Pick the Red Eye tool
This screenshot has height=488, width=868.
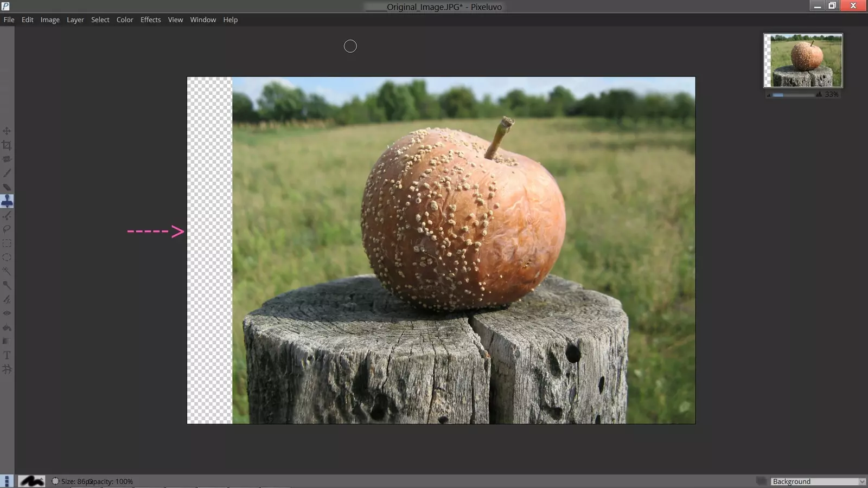(x=7, y=313)
